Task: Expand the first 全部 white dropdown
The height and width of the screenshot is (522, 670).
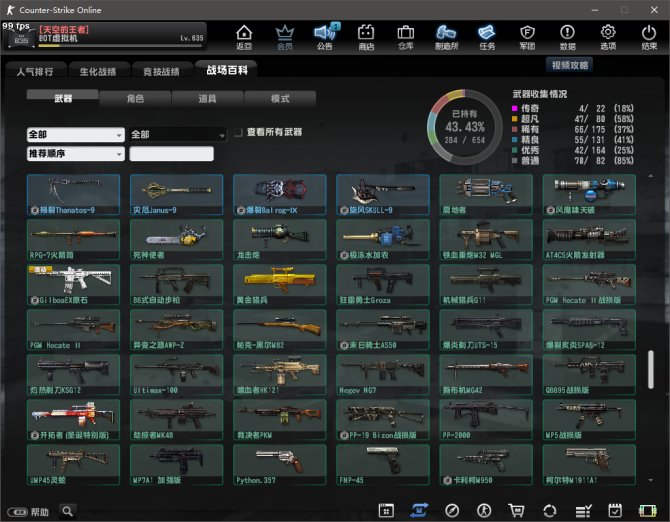Action: coord(76,135)
